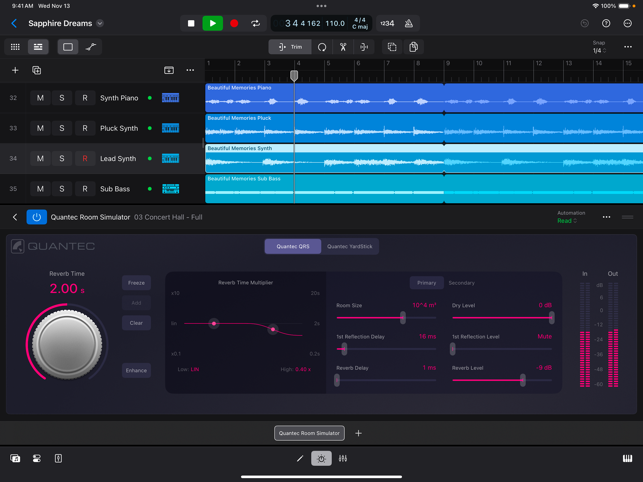The height and width of the screenshot is (482, 643).
Task: Show the on-screen keyboard icon
Action: [x=627, y=459]
